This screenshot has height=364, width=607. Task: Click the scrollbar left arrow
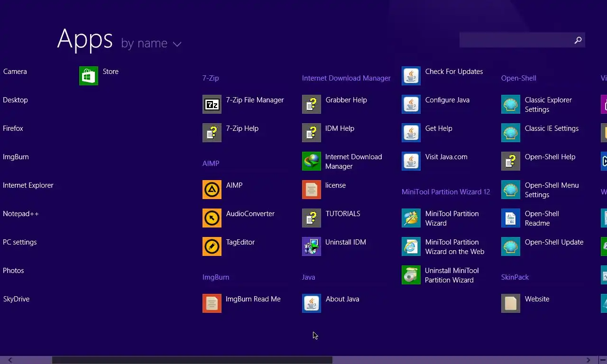(x=10, y=360)
